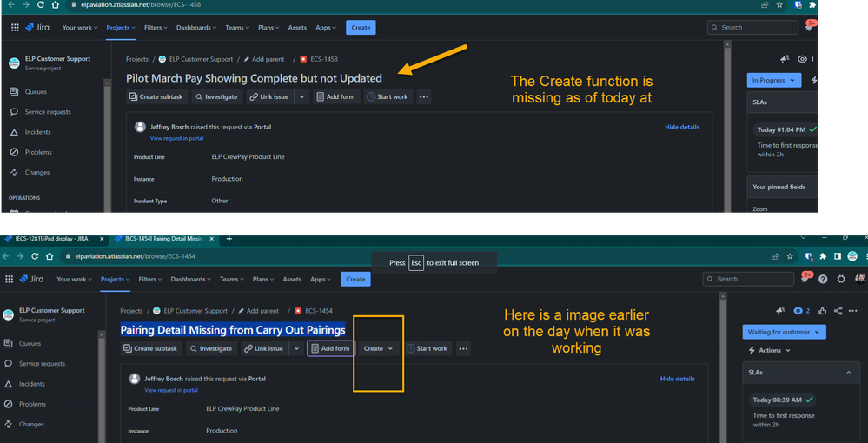Bookmark page with star in top browser

[x=779, y=4]
